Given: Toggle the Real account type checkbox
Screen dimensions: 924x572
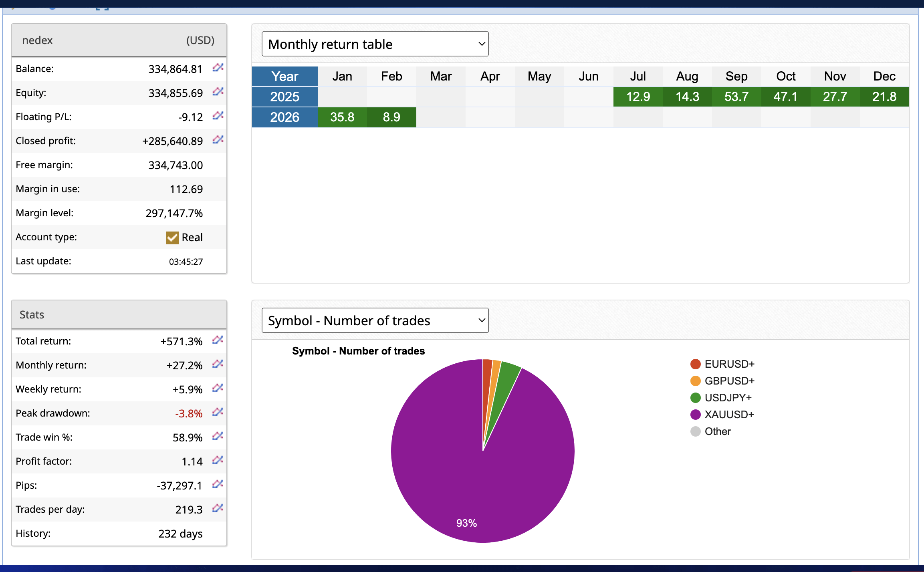Looking at the screenshot, I should pyautogui.click(x=172, y=237).
